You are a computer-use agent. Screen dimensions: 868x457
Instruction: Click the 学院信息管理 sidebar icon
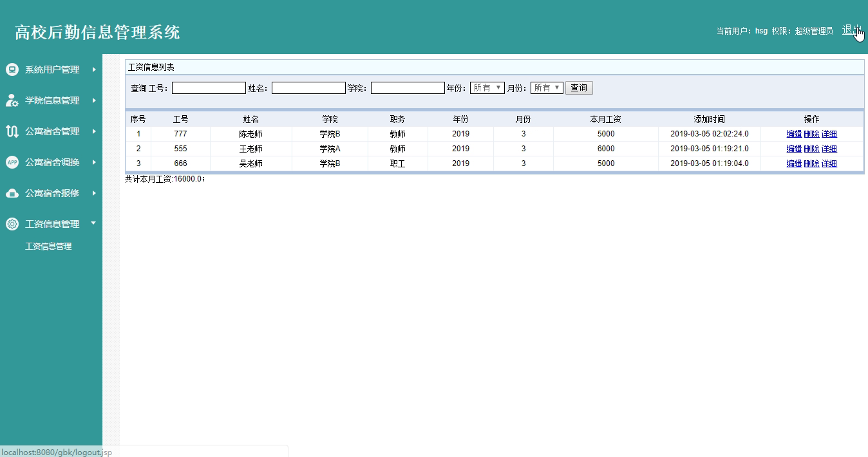point(12,100)
